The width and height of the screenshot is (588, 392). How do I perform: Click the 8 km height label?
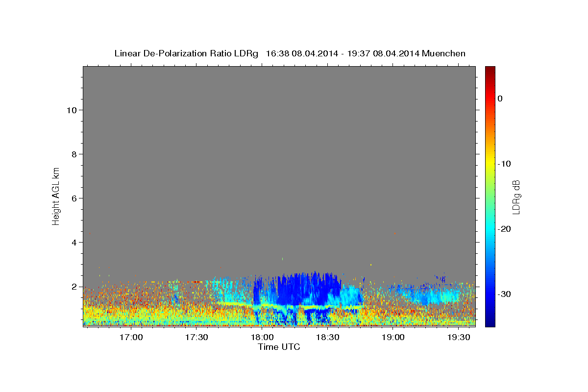(x=74, y=154)
